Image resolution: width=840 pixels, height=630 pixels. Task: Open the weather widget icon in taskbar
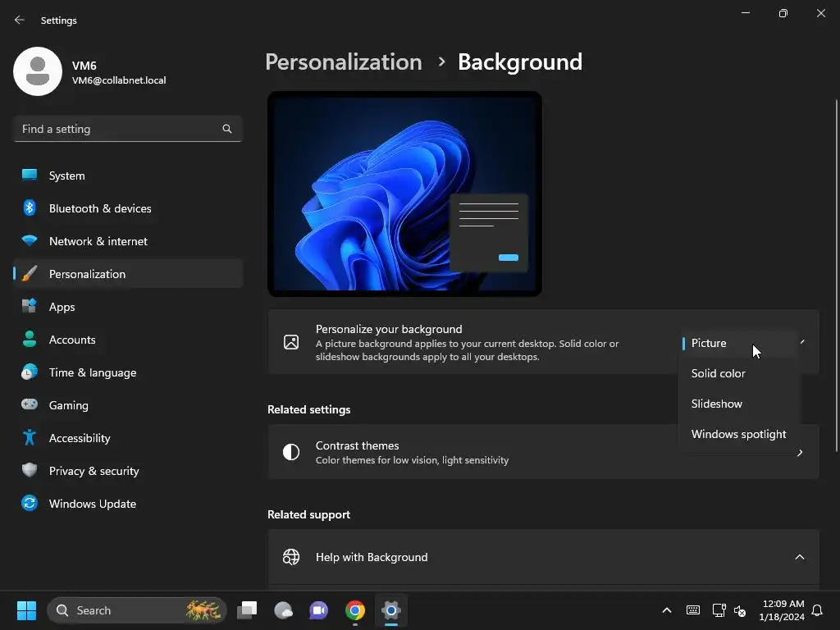[x=283, y=610]
